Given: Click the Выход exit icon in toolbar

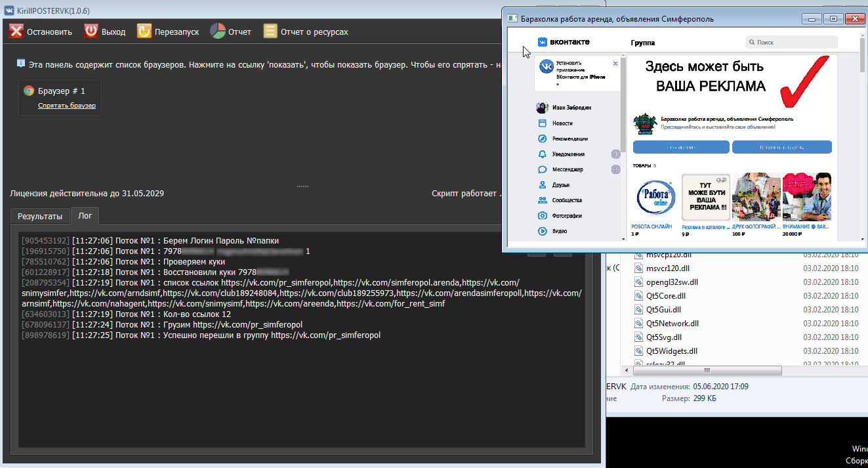Looking at the screenshot, I should [x=91, y=32].
